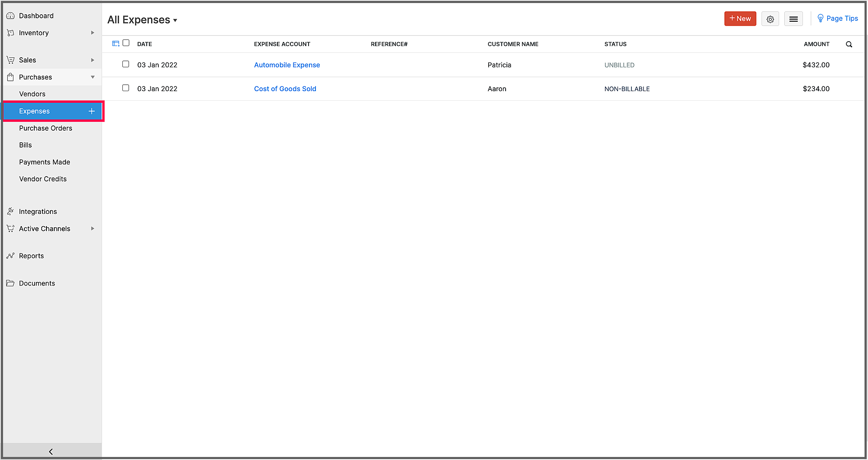The height and width of the screenshot is (460, 868).
Task: Select Bills in the sidebar
Action: (26, 145)
